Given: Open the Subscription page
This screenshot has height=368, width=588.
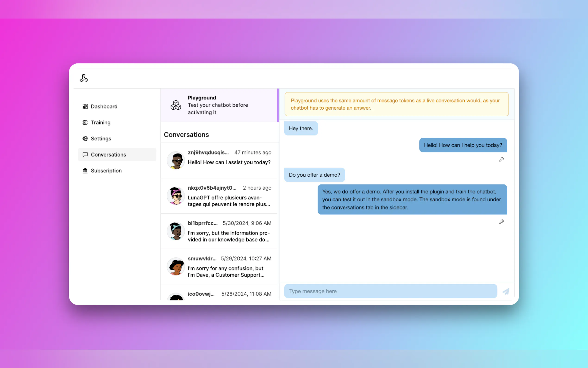Looking at the screenshot, I should (x=106, y=171).
